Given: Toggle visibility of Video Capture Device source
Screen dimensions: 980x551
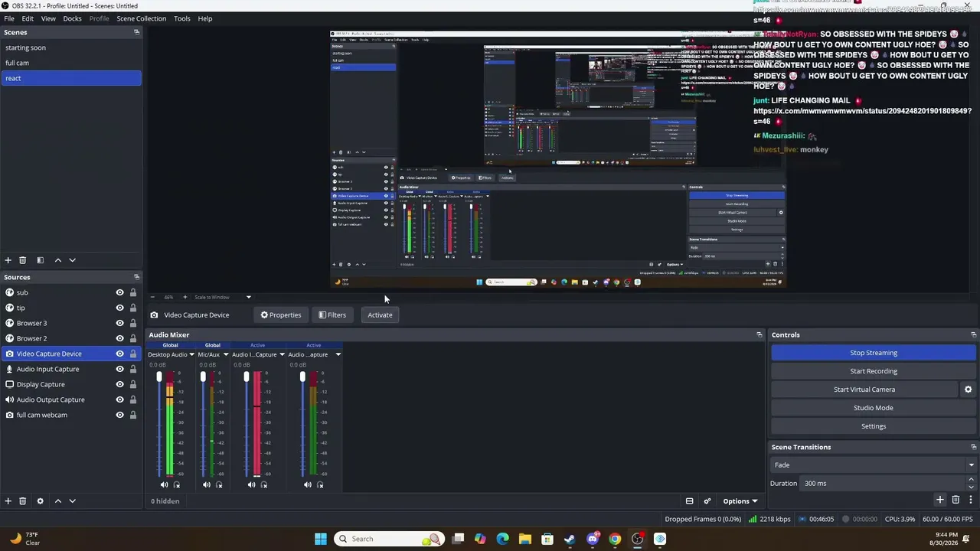Looking at the screenshot, I should (119, 354).
